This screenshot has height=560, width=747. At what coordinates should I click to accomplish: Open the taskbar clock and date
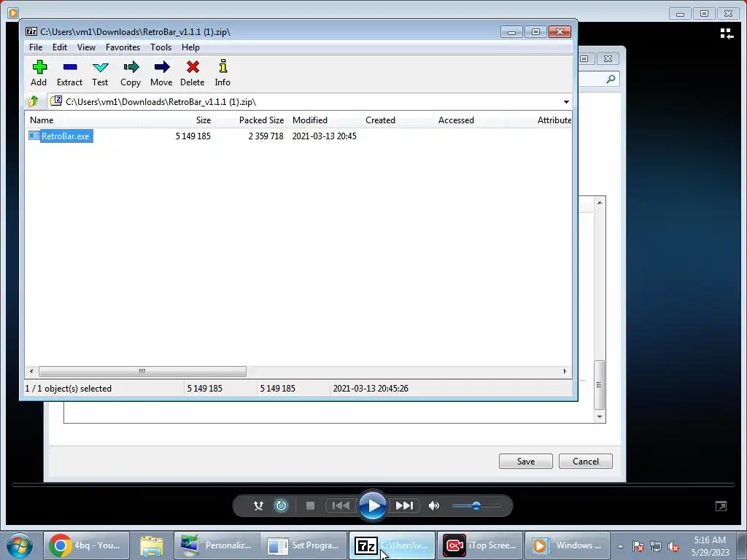(710, 546)
